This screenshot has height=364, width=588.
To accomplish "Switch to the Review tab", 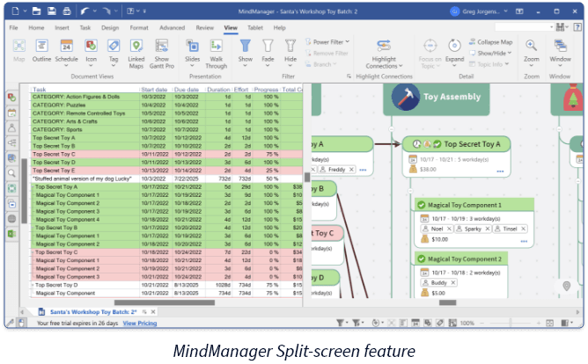I will (205, 28).
